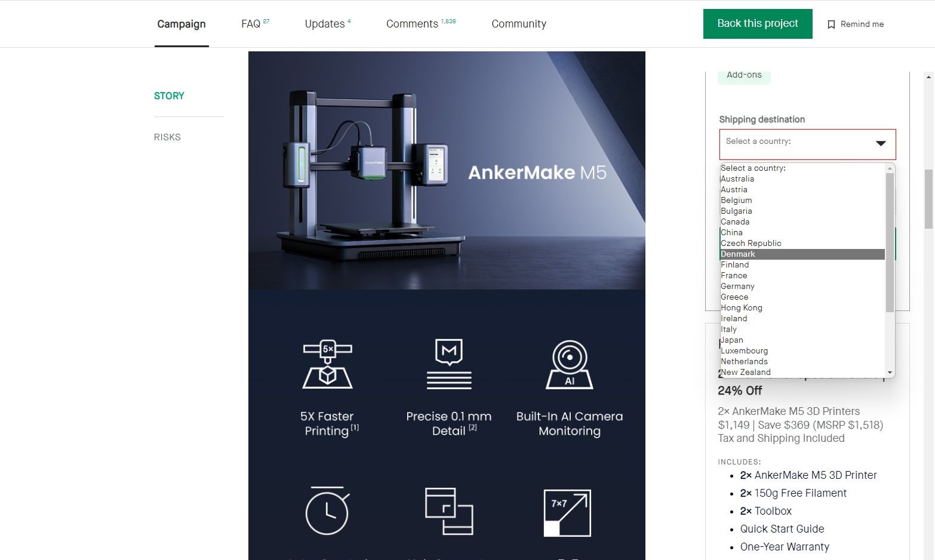Click the '2× 150g Free Filament' item
The image size is (935, 560).
793,493
